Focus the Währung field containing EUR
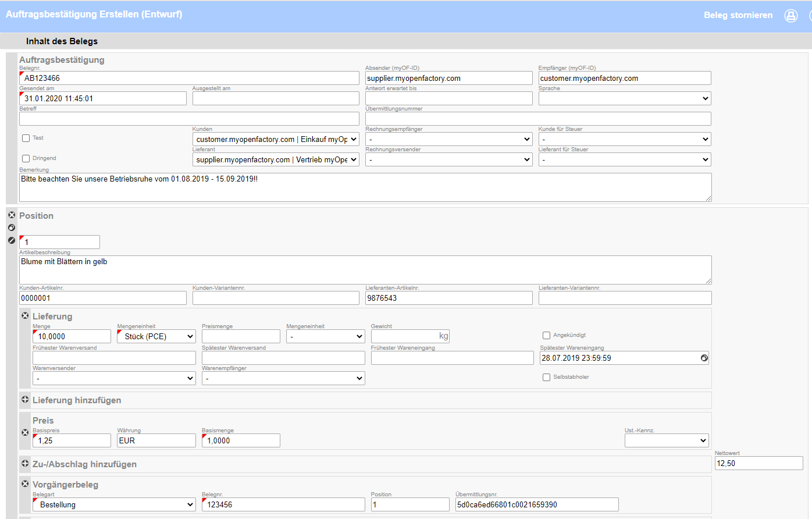 point(156,440)
